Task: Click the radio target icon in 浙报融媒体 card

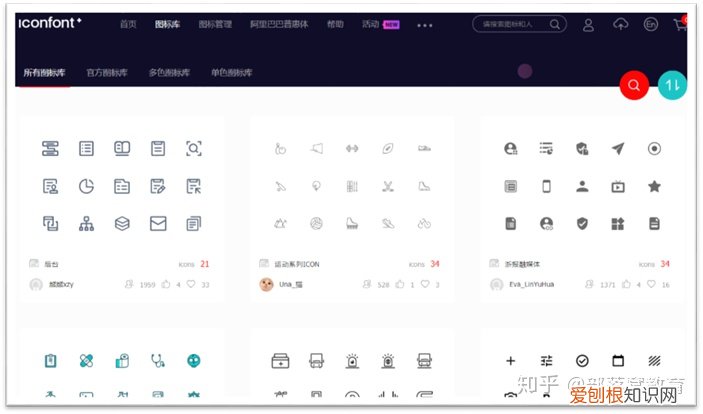Action: pos(654,148)
